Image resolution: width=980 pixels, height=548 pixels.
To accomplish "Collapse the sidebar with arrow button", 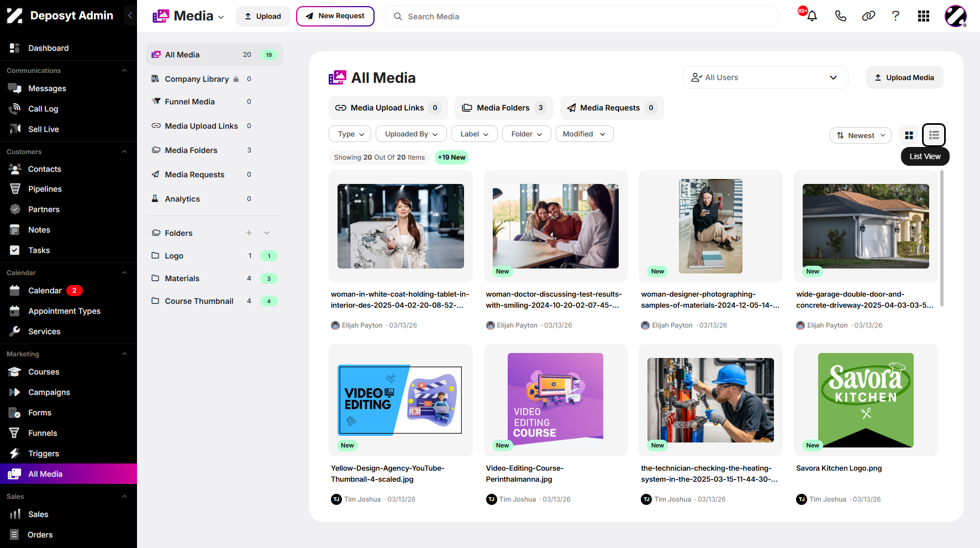I will (x=130, y=15).
